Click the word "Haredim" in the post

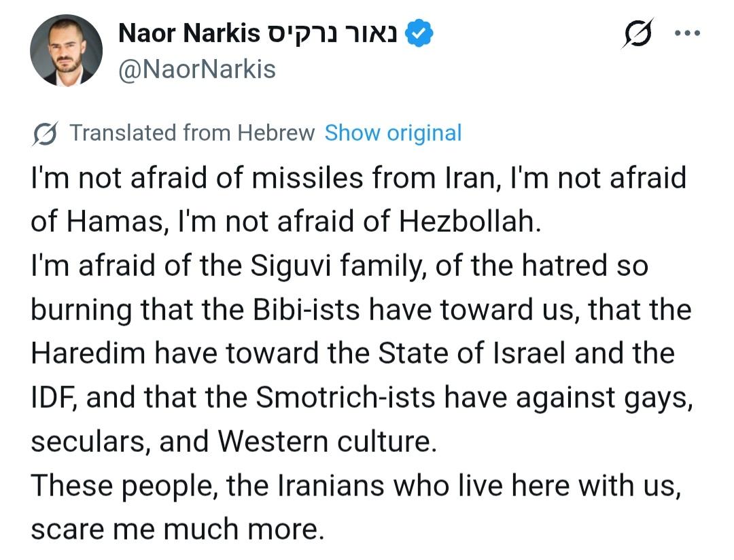pos(84,354)
